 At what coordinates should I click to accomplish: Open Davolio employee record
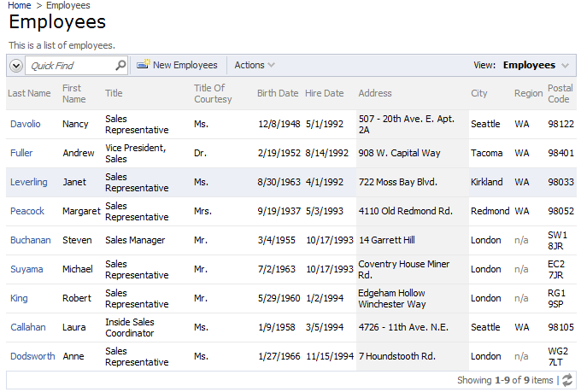pos(25,124)
